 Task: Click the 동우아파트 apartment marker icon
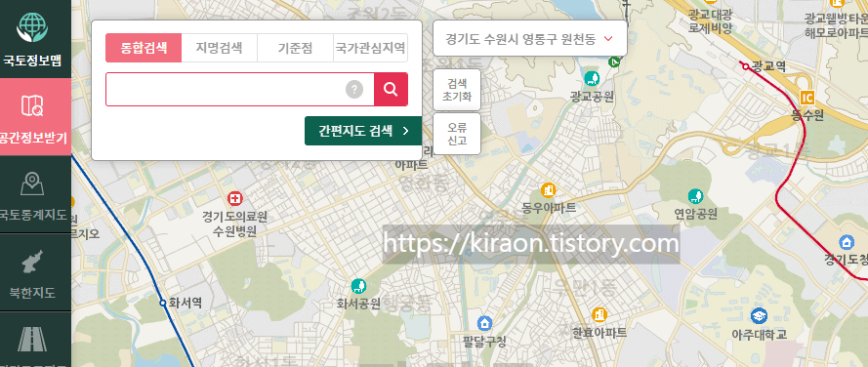point(549,190)
